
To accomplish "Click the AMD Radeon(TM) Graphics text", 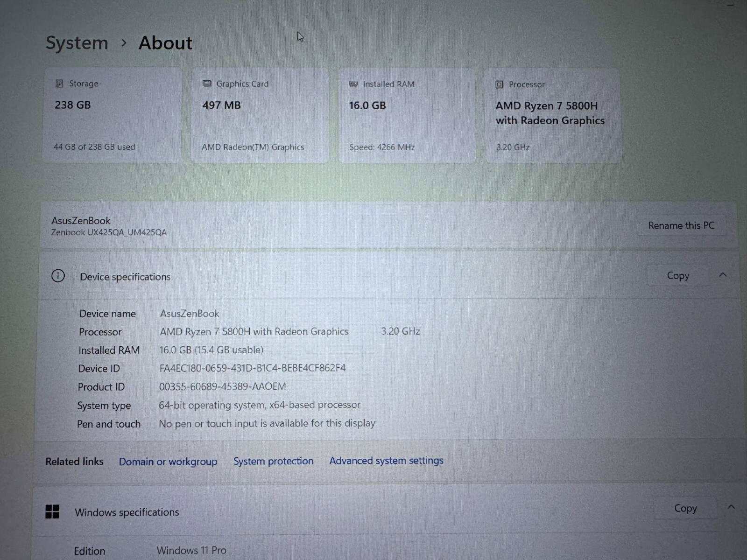I will pyautogui.click(x=253, y=147).
